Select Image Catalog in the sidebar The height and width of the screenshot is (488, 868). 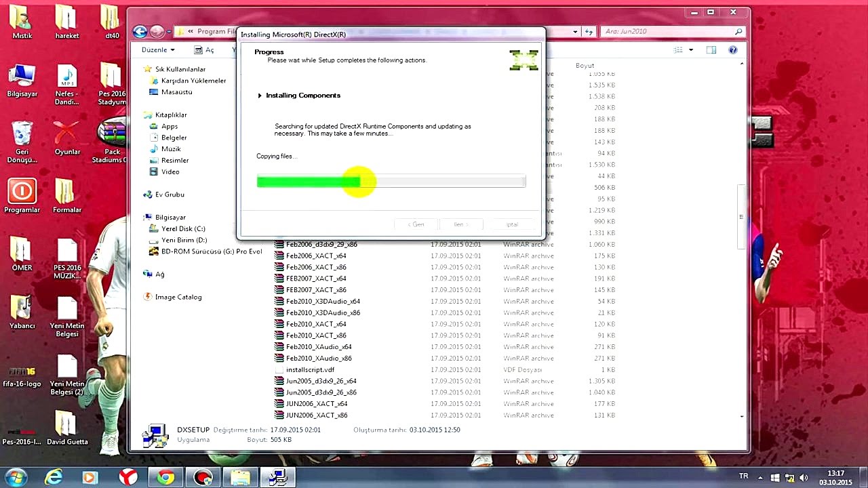pos(178,297)
